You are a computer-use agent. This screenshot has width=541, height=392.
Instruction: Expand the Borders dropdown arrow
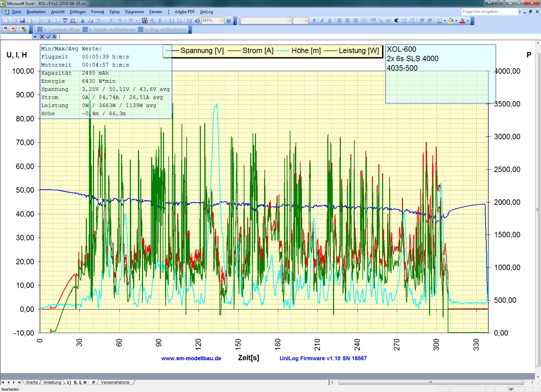click(x=445, y=21)
